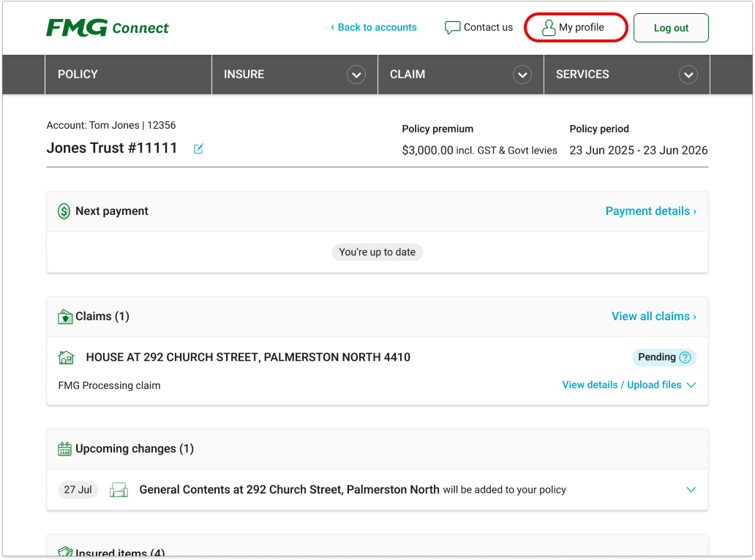Click the "23 Jun 2025 - 23 Jun 2026" period

639,151
